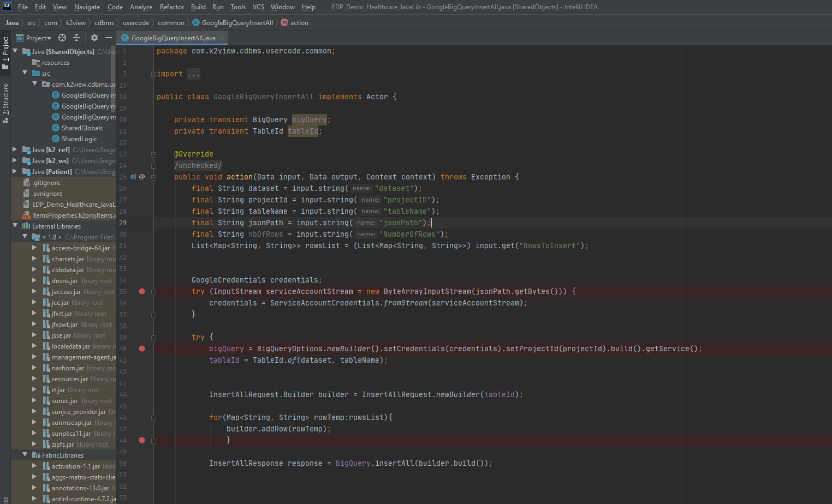Open the Structure tool window from left strip
The image size is (832, 504).
[x=5, y=103]
